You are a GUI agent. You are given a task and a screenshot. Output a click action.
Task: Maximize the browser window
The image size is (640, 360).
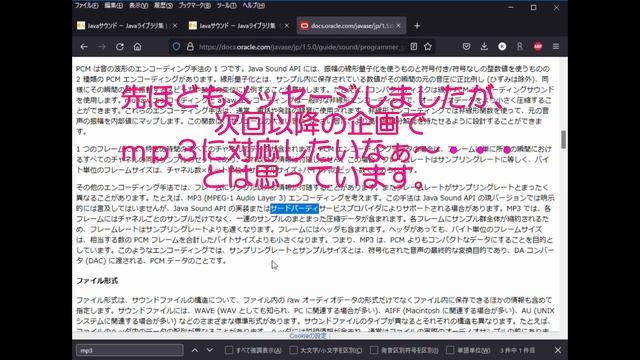(x=533, y=7)
